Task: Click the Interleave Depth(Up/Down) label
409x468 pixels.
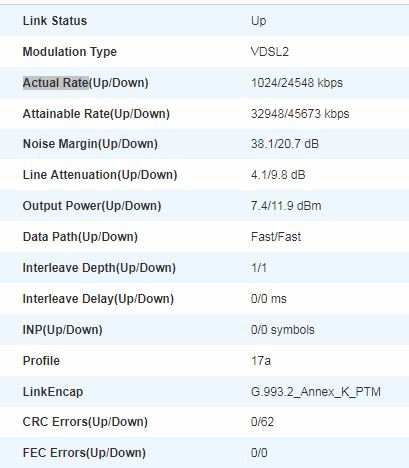Action: tap(99, 268)
